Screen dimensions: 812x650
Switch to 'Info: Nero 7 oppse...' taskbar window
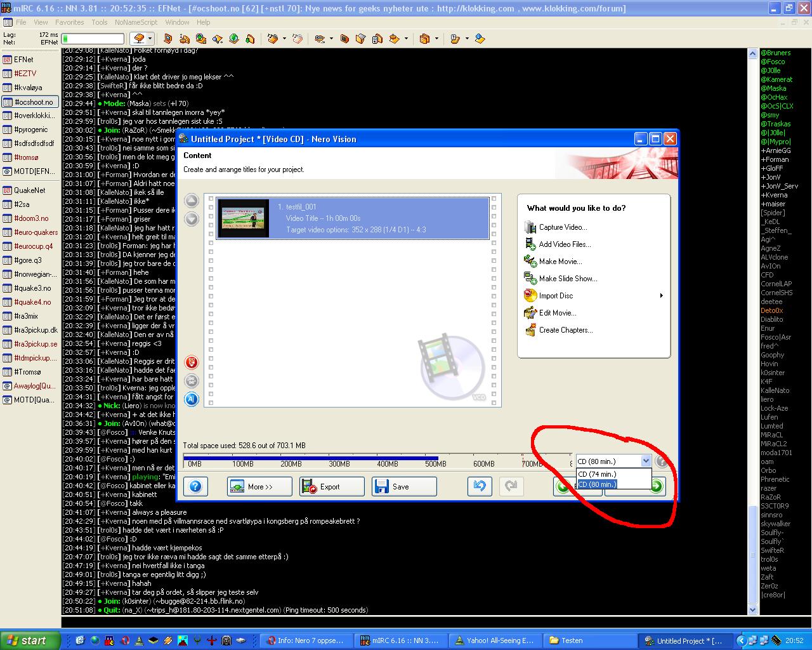coord(306,640)
